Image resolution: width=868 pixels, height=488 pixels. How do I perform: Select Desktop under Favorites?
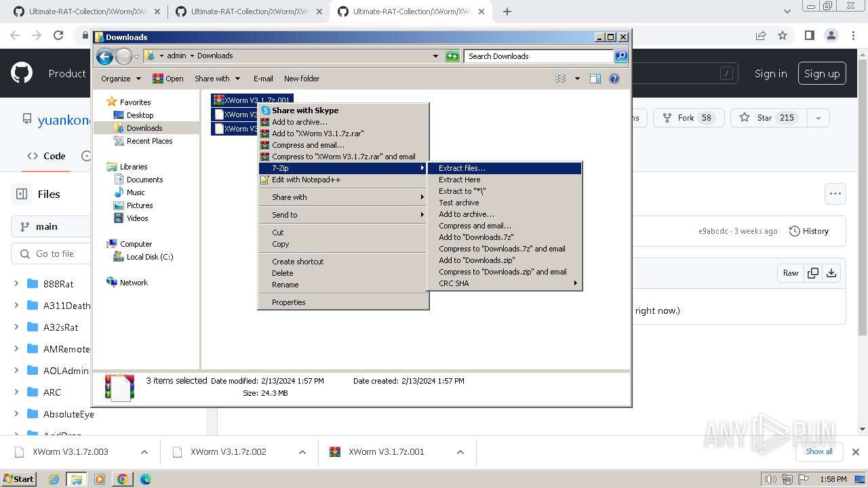[140, 115]
